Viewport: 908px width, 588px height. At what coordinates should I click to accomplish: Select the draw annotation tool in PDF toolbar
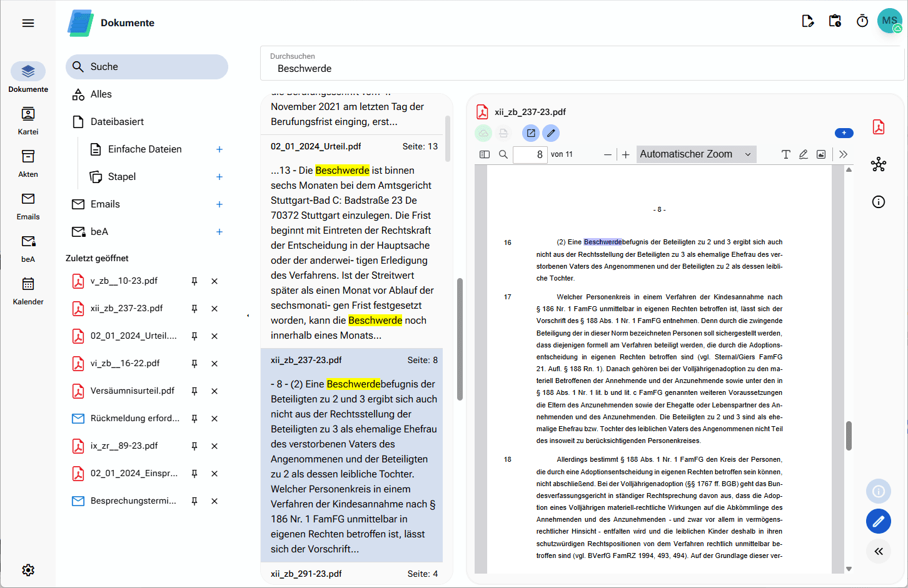tap(804, 154)
